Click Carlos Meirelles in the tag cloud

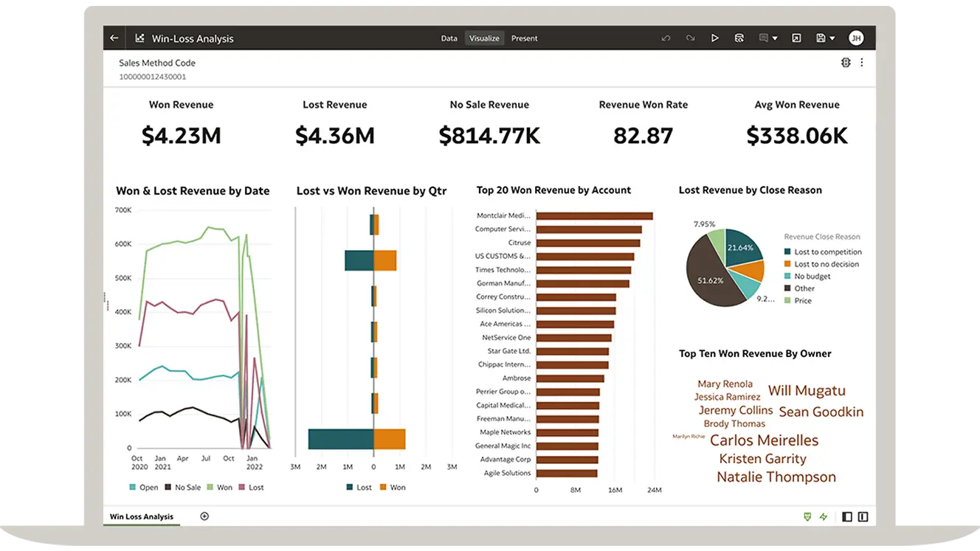point(764,440)
